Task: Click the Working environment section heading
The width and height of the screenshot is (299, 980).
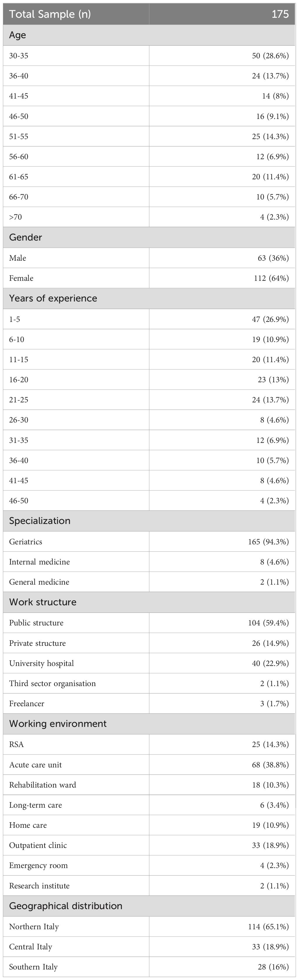Action: 58,723
